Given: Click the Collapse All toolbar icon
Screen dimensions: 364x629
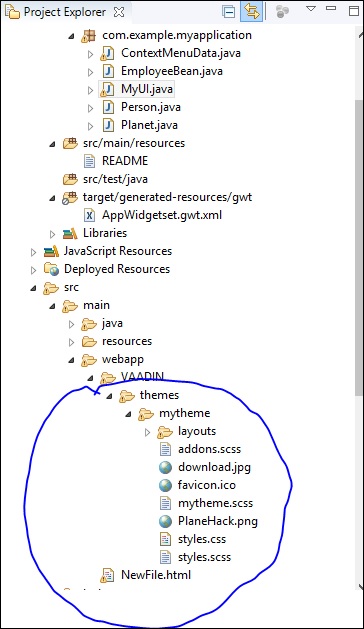Looking at the screenshot, I should click(x=228, y=12).
